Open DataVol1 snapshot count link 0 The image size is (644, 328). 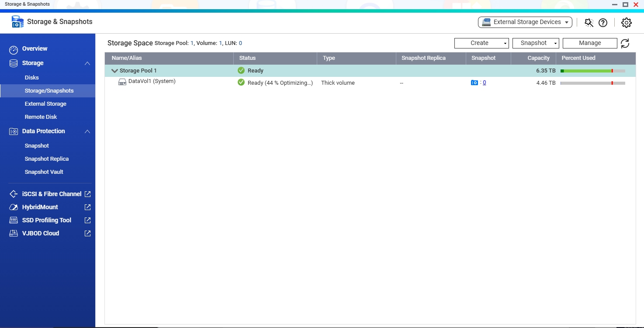pyautogui.click(x=485, y=83)
